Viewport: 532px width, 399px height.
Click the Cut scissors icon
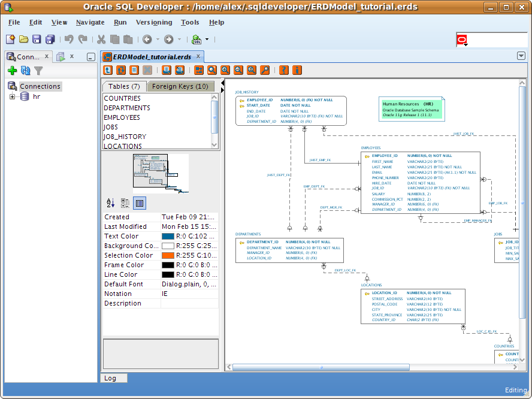click(101, 40)
